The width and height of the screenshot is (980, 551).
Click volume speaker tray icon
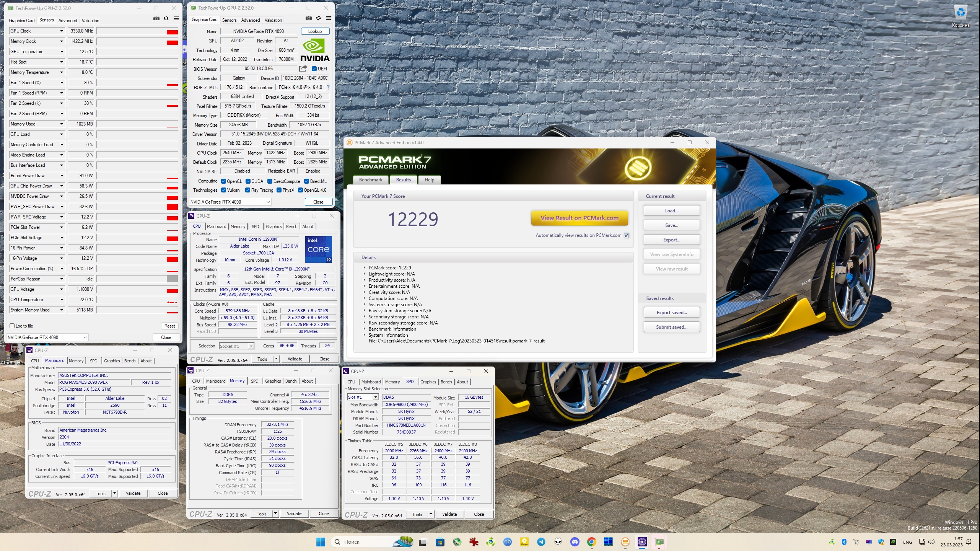click(931, 542)
